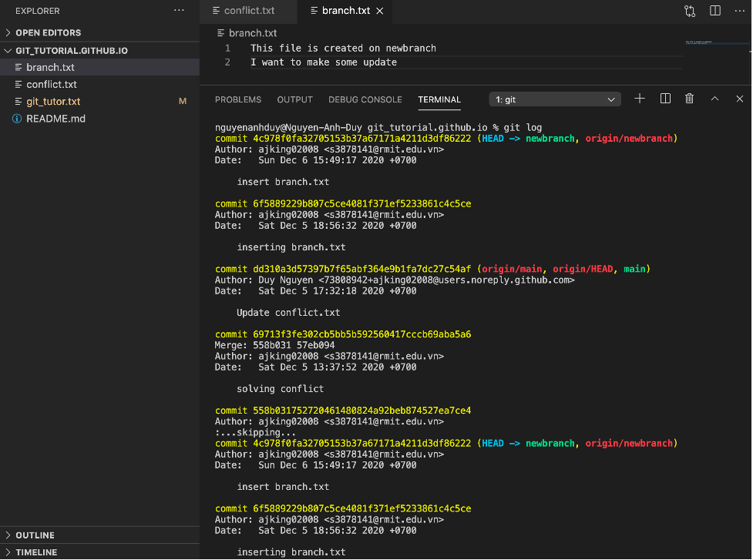This screenshot has width=753, height=560.
Task: Maximize the terminal panel with the chevron icon
Action: [714, 99]
